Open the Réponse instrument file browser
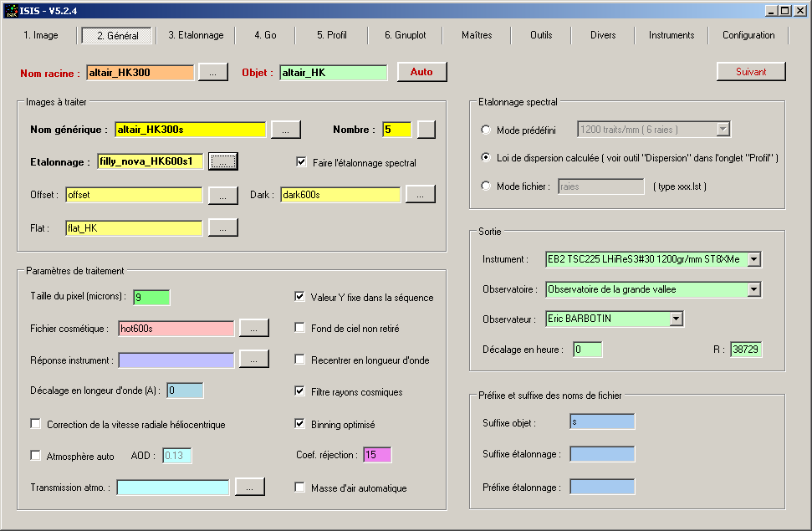812x531 pixels. [253, 359]
